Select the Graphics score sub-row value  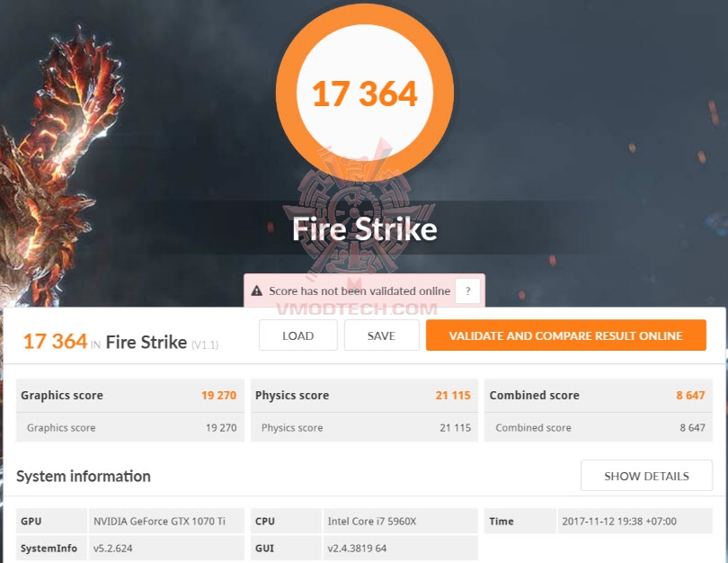pyautogui.click(x=221, y=428)
